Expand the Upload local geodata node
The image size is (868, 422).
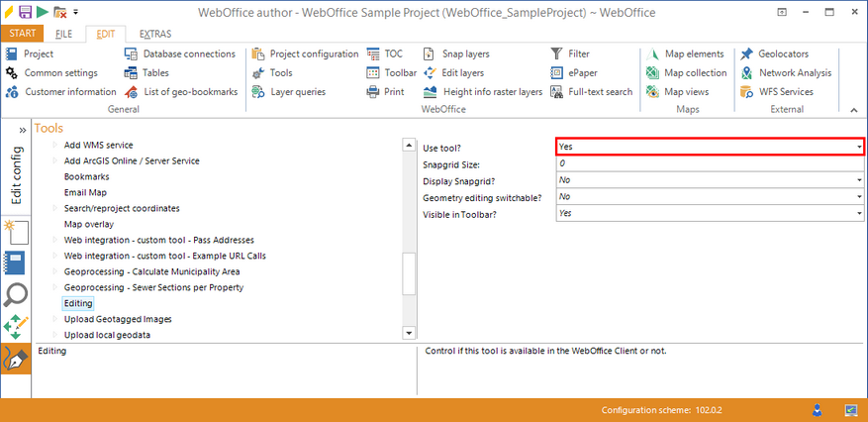54,335
